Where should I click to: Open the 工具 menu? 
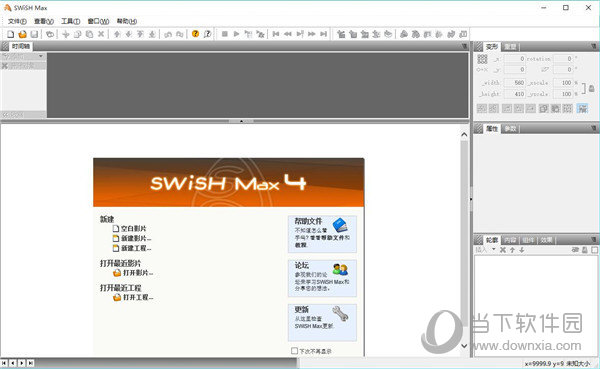tap(71, 21)
